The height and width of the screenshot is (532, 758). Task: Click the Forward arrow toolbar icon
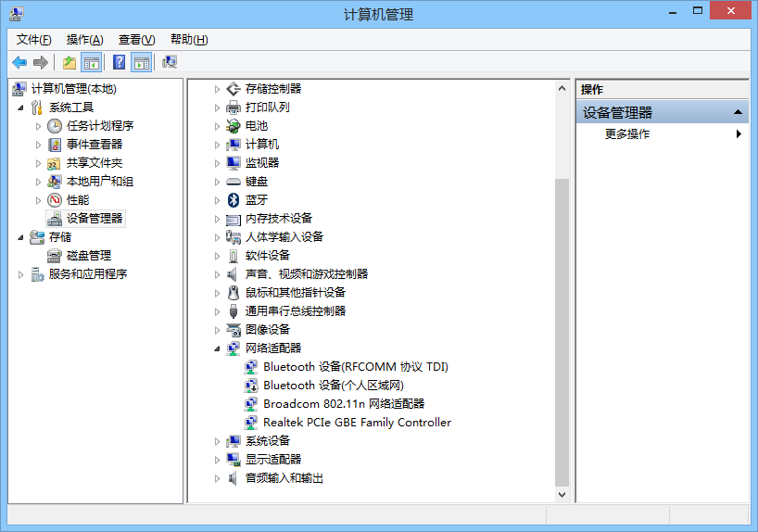(x=41, y=62)
